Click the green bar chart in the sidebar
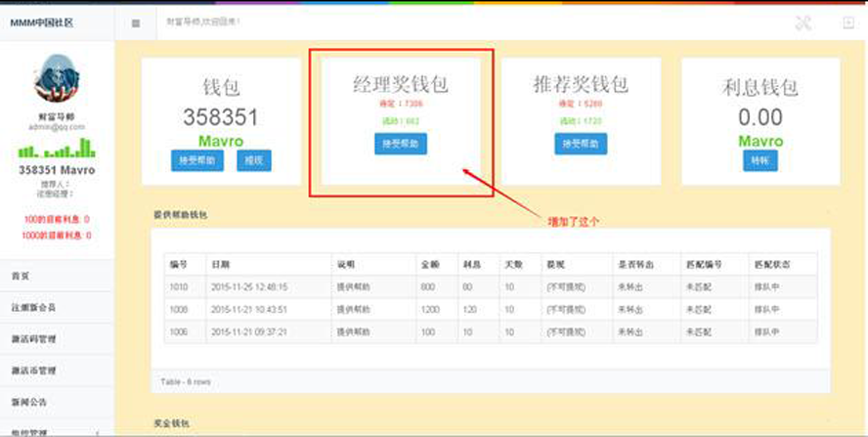868x437 pixels. click(x=57, y=148)
